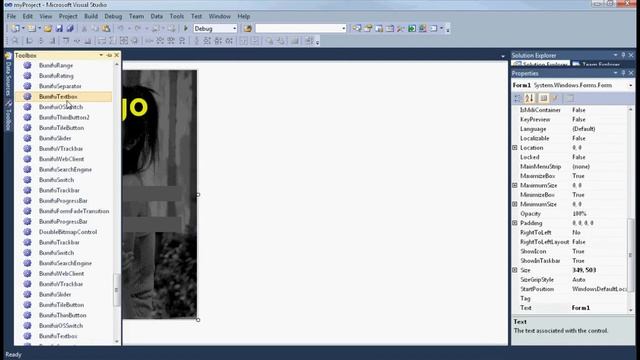The width and height of the screenshot is (640, 360).
Task: Click the Make Same Size layout icon
Action: (124, 41)
